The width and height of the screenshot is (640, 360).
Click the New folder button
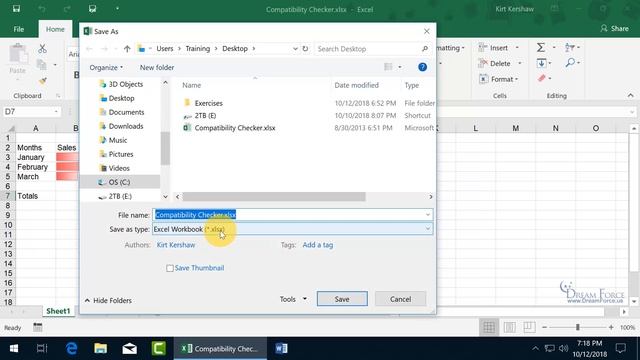click(157, 68)
